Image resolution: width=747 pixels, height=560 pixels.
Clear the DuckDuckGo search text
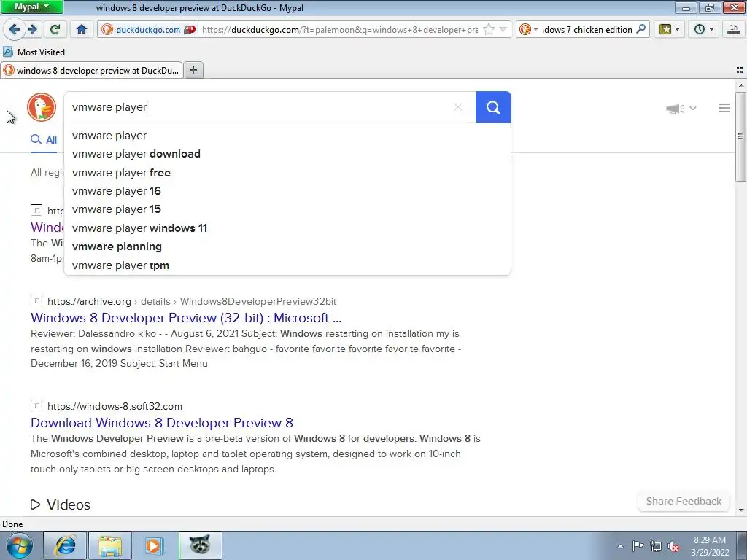[458, 107]
